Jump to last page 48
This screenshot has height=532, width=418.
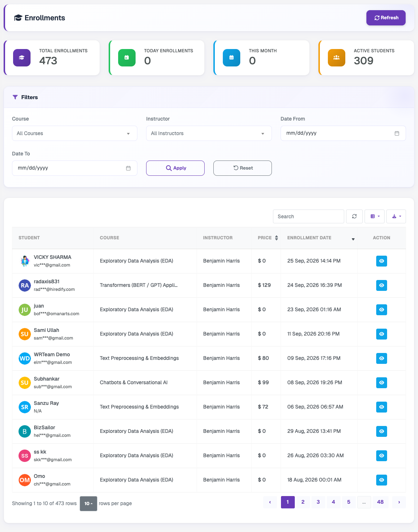380,502
